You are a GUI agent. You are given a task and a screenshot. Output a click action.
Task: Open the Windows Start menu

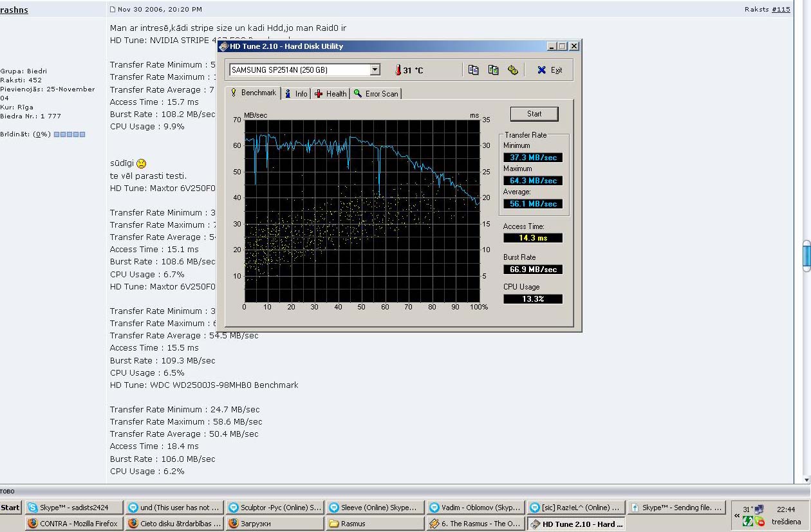tap(10, 508)
